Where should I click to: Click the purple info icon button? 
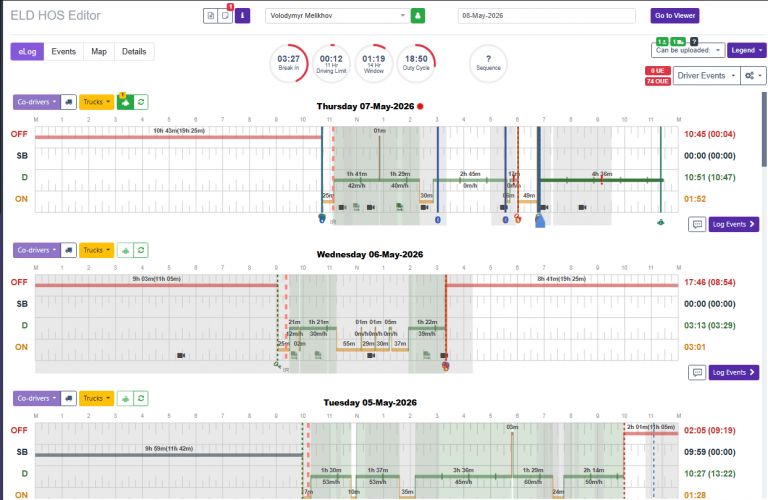(x=242, y=16)
